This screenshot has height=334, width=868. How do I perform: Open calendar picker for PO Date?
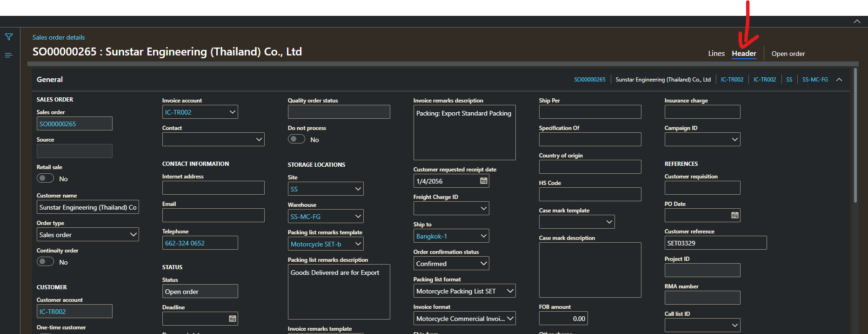(x=735, y=215)
